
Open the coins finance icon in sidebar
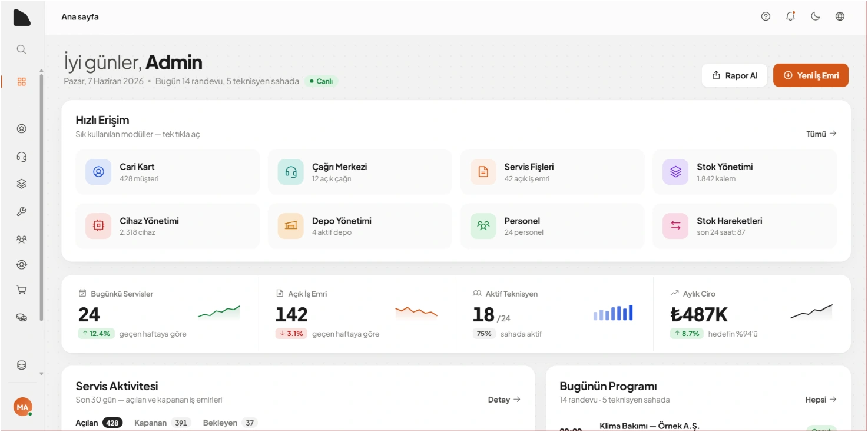pyautogui.click(x=21, y=317)
